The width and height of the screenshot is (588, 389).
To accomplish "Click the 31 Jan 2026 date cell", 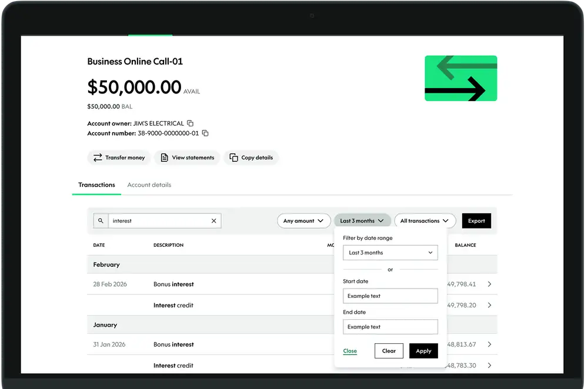I will pos(109,344).
